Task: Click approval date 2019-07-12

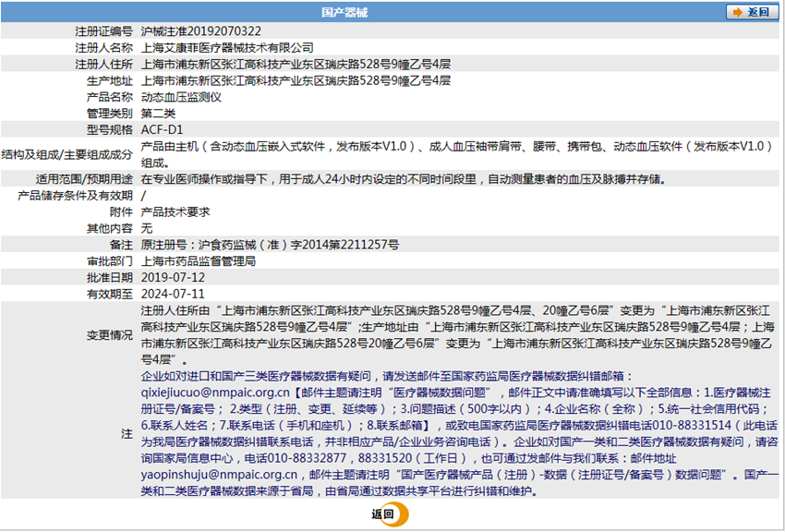Action: pos(173,278)
